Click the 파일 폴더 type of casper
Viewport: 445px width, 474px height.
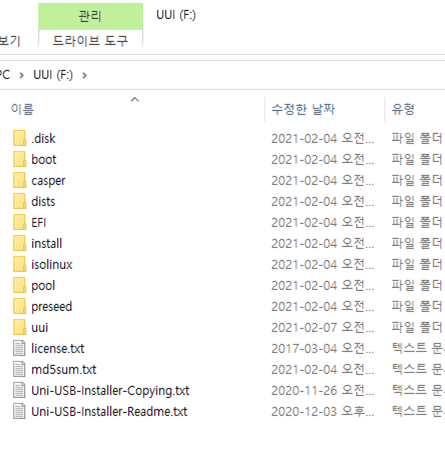tap(417, 180)
